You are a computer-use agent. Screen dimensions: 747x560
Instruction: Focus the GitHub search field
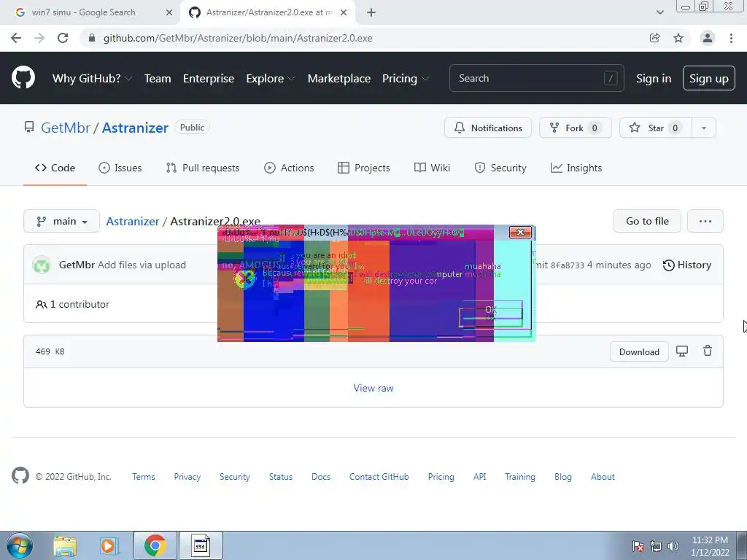[536, 78]
